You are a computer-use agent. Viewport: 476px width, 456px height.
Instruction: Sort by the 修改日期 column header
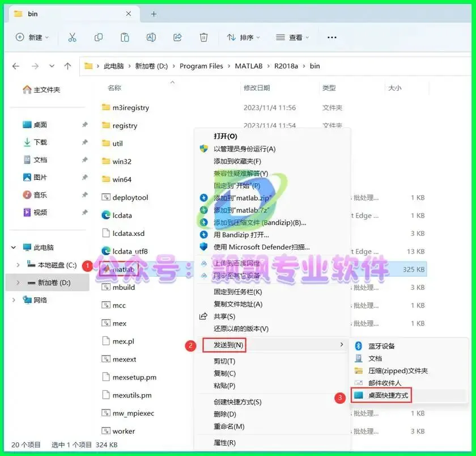click(257, 88)
